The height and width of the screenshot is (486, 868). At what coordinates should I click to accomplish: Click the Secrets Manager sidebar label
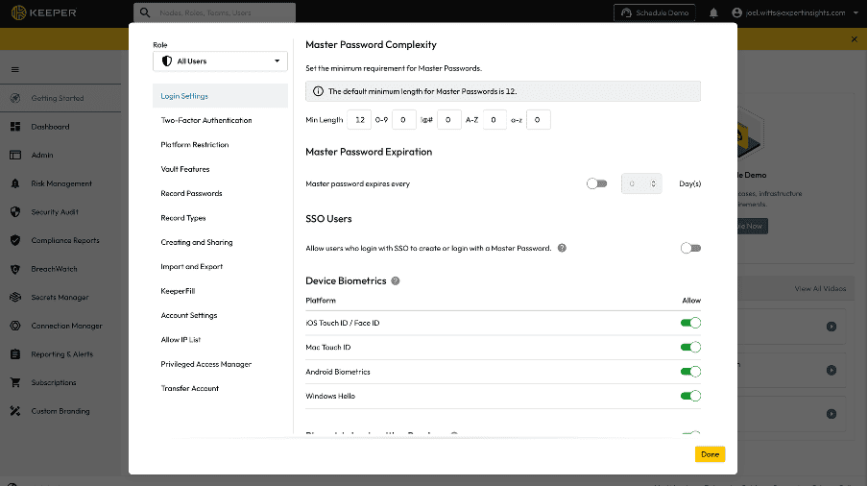tap(60, 297)
